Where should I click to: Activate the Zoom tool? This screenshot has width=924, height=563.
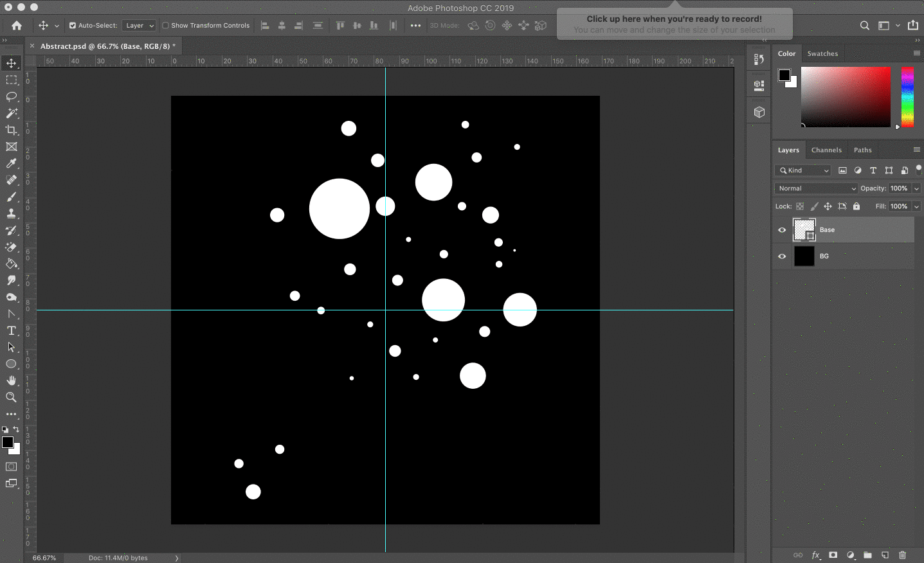12,397
